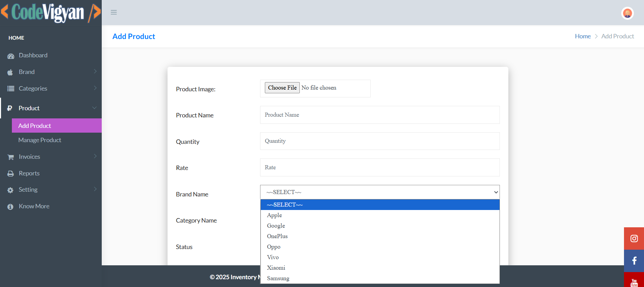
Task: Select the Add Product sidebar item
Action: (x=35, y=126)
